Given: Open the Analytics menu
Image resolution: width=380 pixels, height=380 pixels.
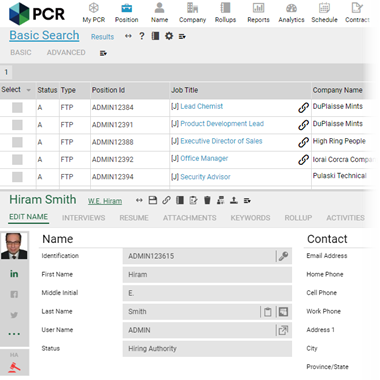Looking at the screenshot, I should point(291,13).
